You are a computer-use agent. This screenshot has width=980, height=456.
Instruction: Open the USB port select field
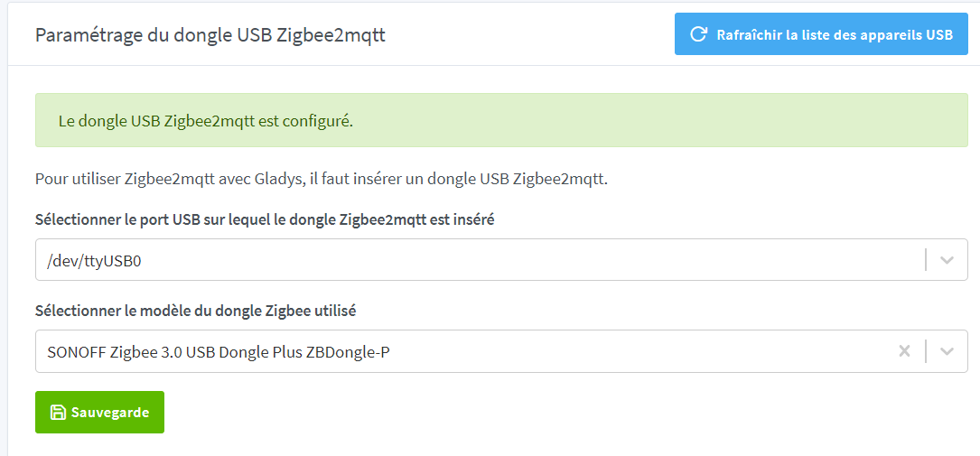[x=479, y=260]
